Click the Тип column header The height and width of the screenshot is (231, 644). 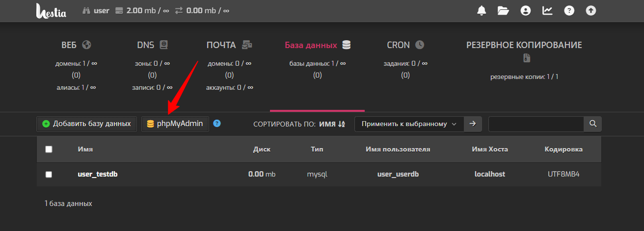pyautogui.click(x=317, y=149)
